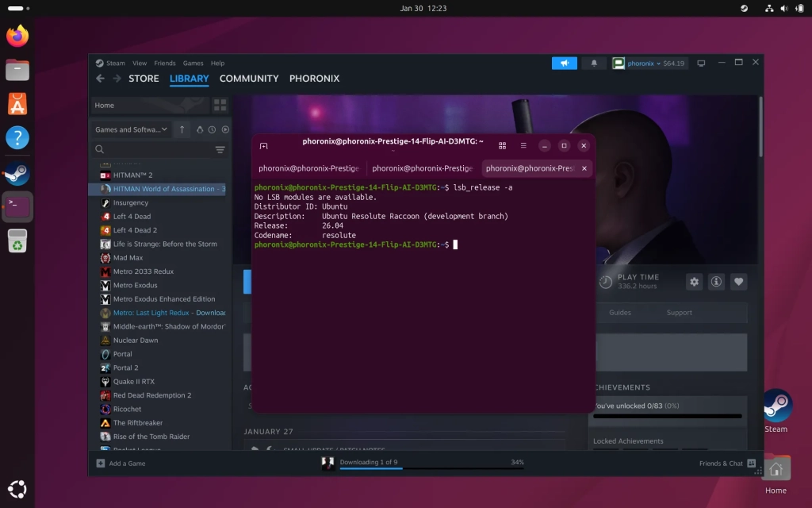Toggle ready-to-play filter icon
812x508 pixels.
(x=225, y=129)
